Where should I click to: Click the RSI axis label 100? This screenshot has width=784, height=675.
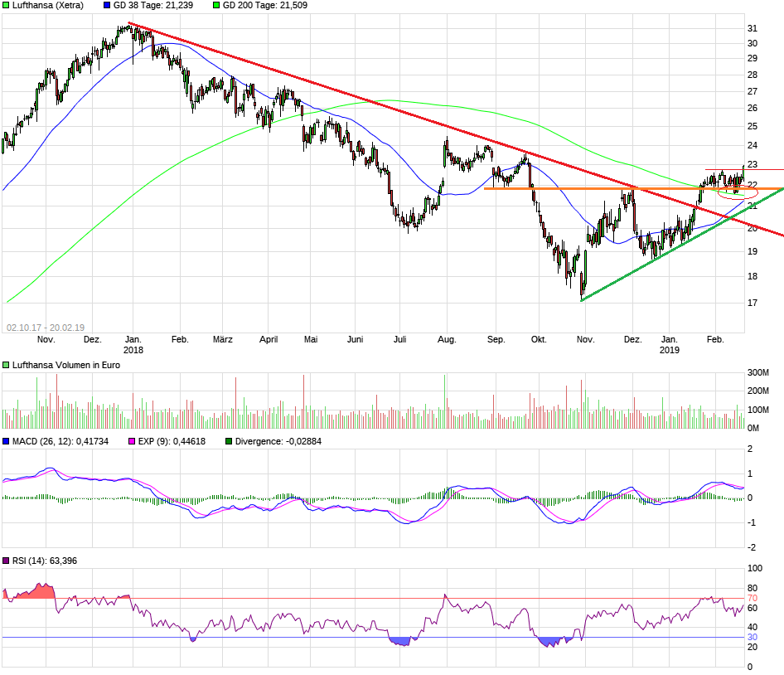coord(754,568)
